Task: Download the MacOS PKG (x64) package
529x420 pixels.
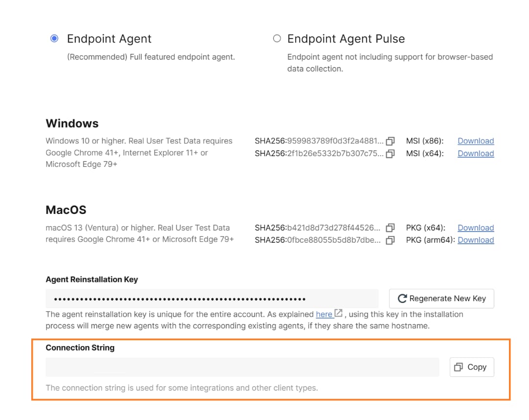Action: (476, 228)
